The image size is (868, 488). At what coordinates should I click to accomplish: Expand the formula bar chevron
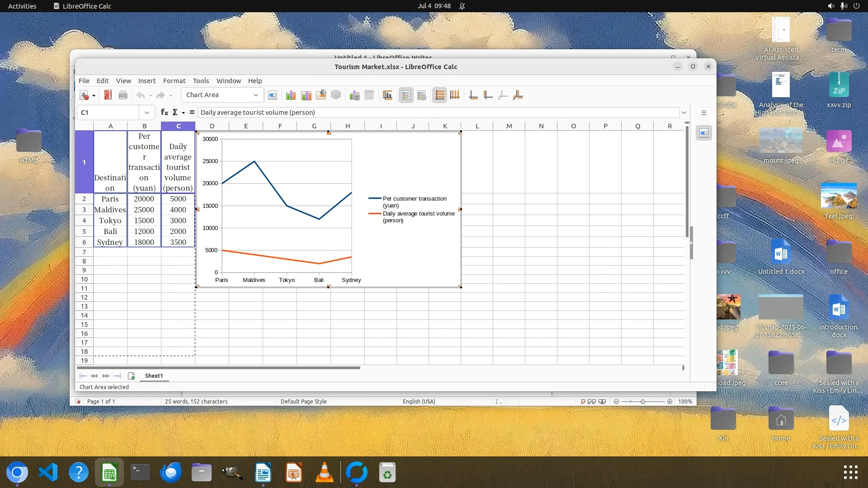point(684,113)
